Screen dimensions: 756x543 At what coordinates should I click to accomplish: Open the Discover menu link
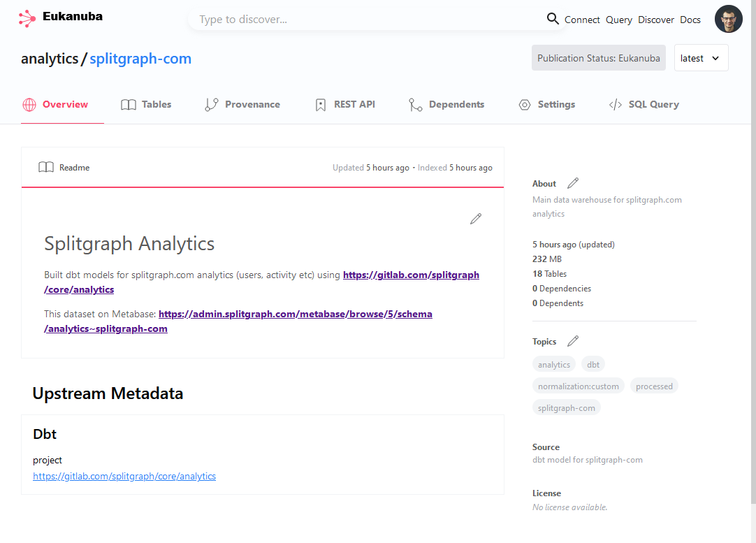(x=655, y=20)
